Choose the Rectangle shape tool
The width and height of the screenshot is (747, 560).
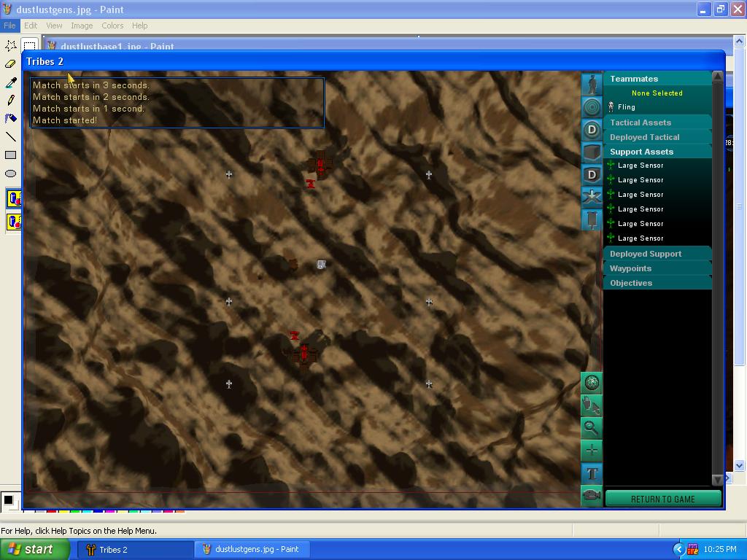click(x=10, y=155)
